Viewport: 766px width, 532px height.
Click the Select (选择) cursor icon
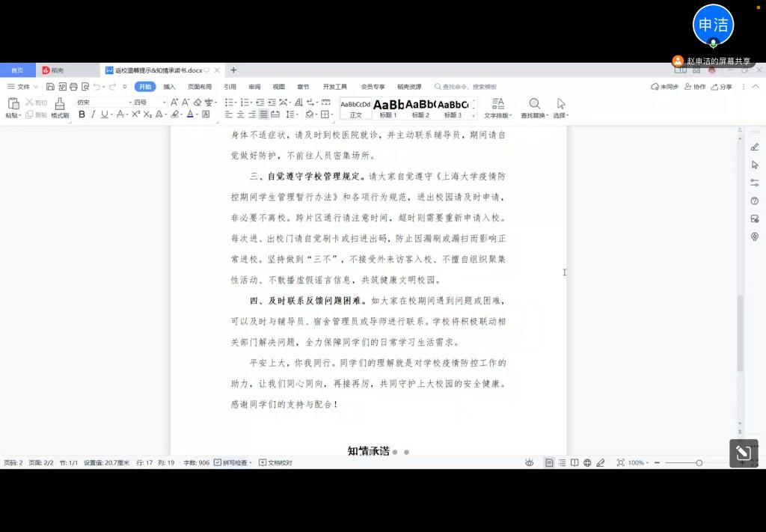coord(561,104)
